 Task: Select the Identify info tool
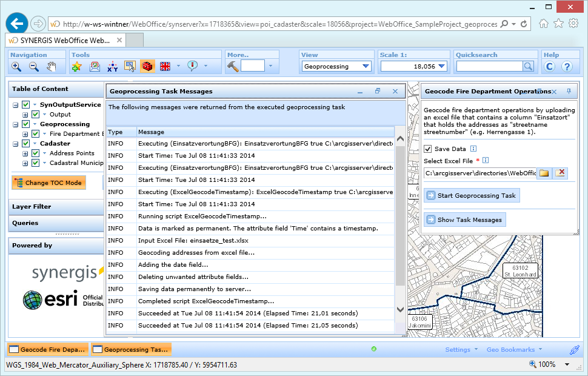coord(192,65)
